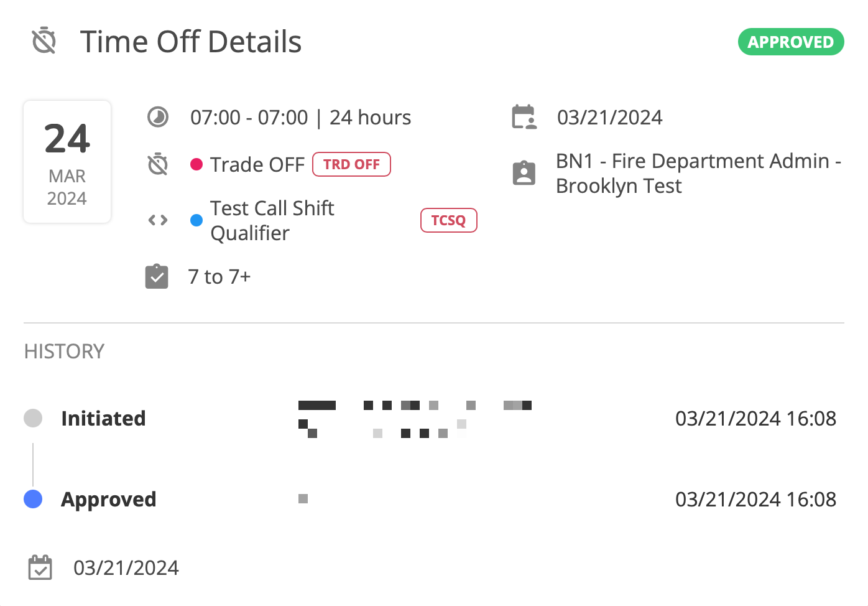
Task: Click the 24 MAR 2024 date card
Action: pos(67,162)
